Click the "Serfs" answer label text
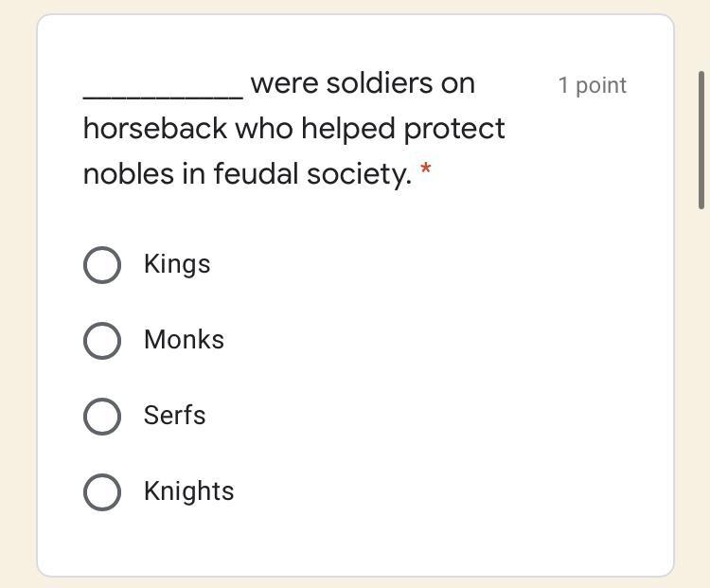Viewport: 710px width, 588px height. pos(174,416)
